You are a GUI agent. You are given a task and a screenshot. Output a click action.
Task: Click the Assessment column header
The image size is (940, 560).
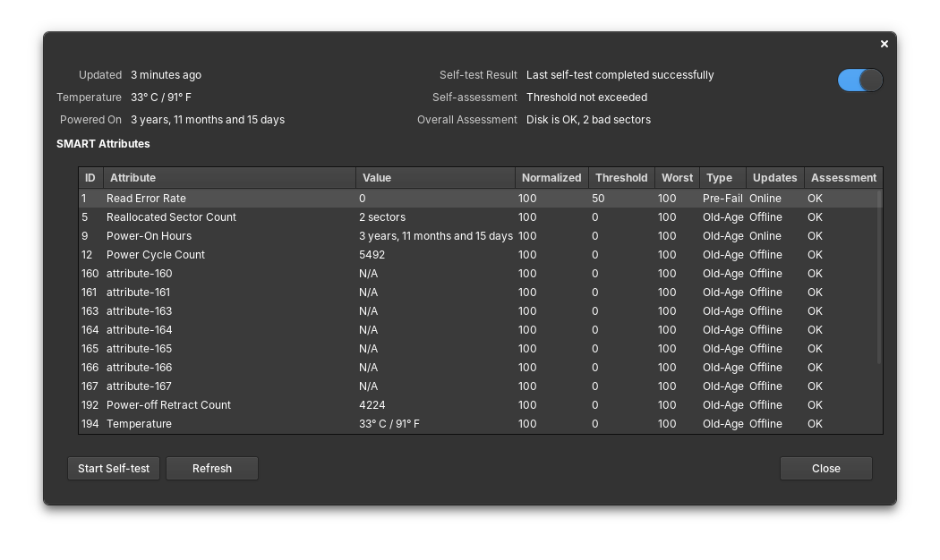point(842,177)
